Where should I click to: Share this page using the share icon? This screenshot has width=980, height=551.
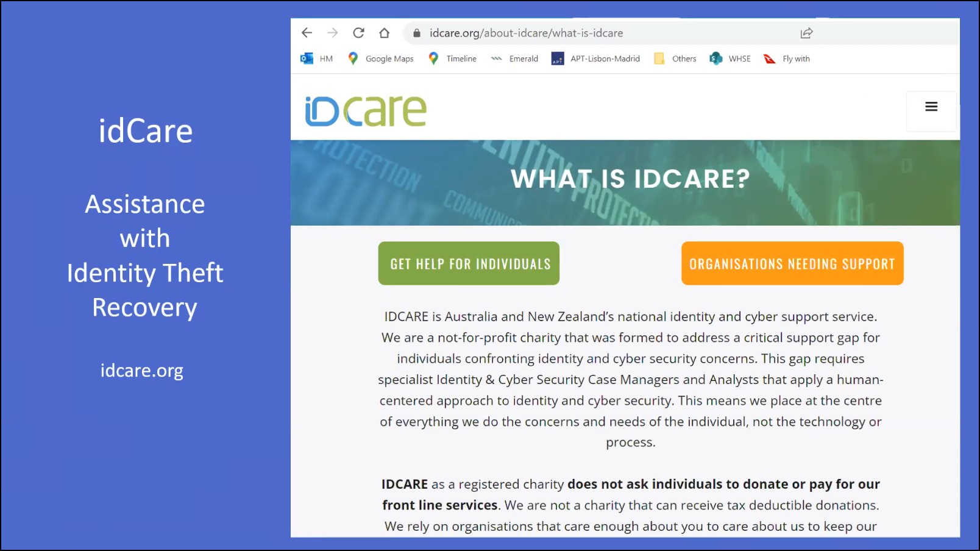point(806,34)
